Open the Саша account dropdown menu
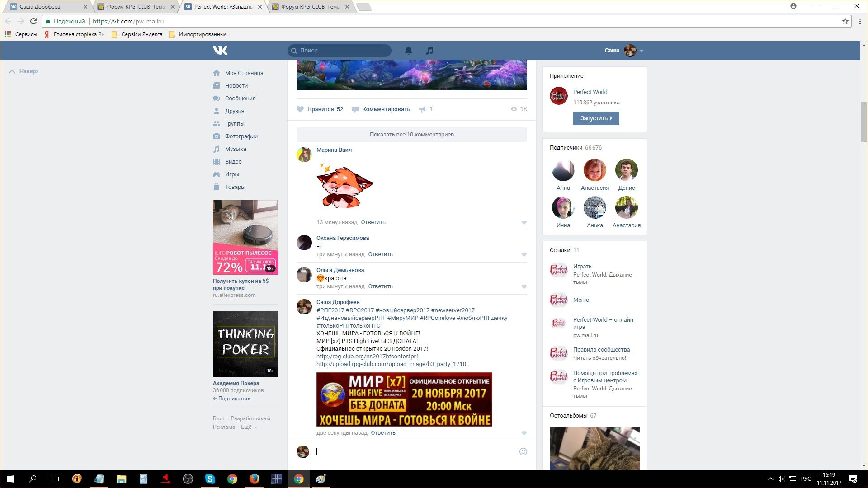The width and height of the screenshot is (868, 488). click(623, 51)
